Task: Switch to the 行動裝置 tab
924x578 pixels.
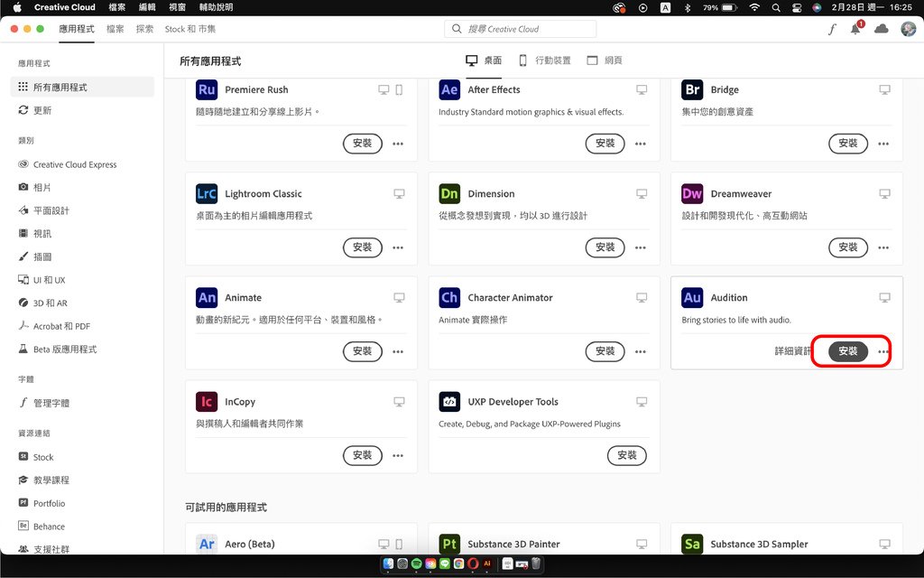Action: pos(544,61)
